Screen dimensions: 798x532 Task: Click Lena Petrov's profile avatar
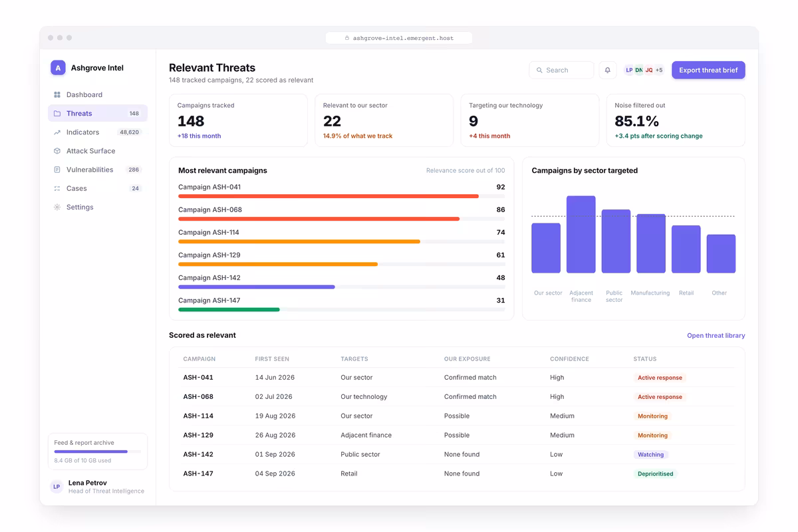pos(57,487)
